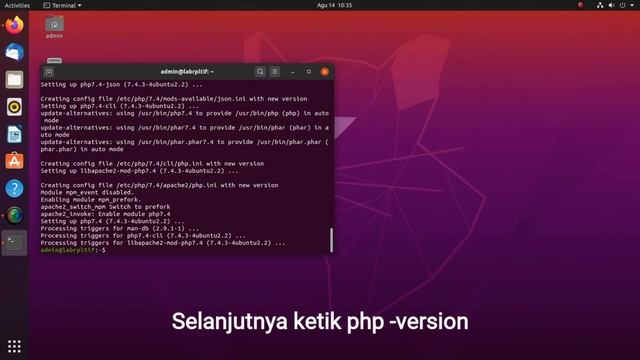Screen dimensions: 640x360
Task: Click the network status icon in top bar
Action: 600,5
